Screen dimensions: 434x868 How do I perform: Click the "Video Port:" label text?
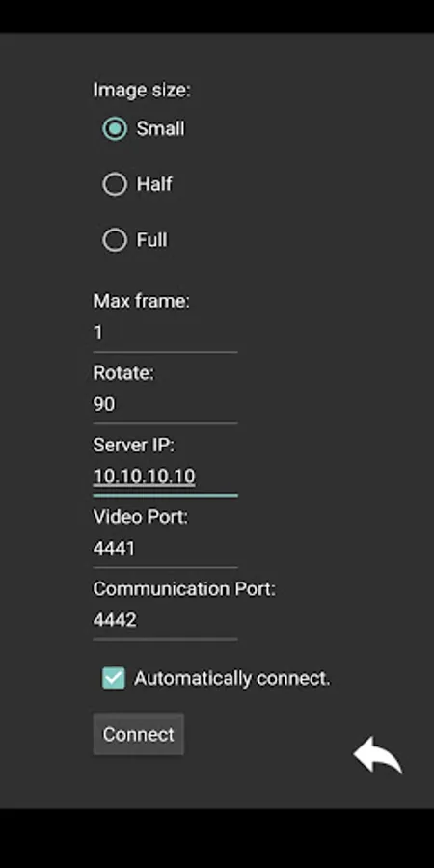(141, 517)
